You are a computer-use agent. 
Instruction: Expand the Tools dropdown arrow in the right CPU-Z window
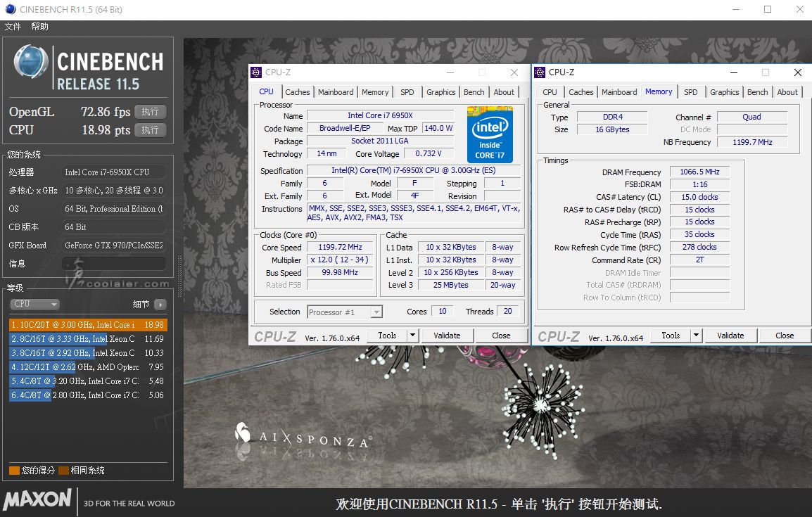point(696,336)
